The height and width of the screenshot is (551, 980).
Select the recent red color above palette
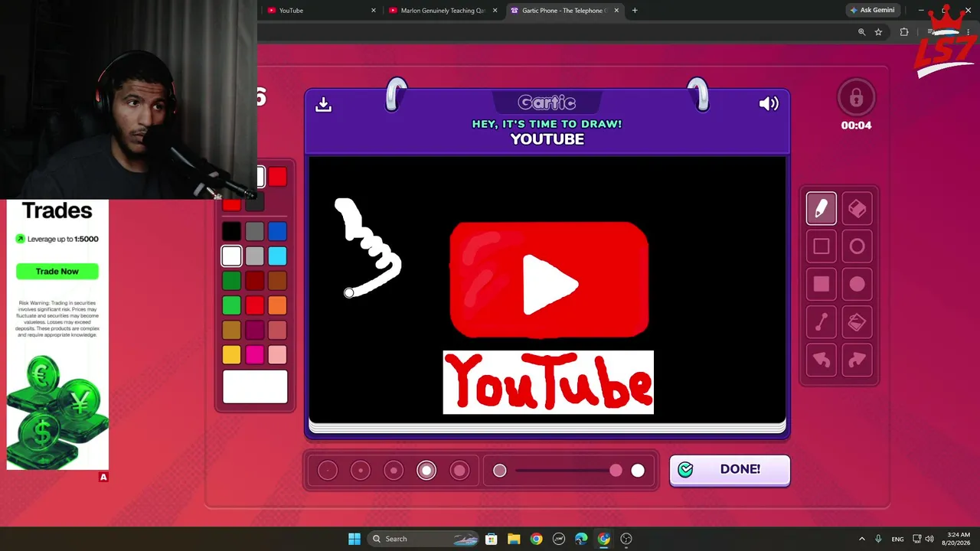pos(277,178)
